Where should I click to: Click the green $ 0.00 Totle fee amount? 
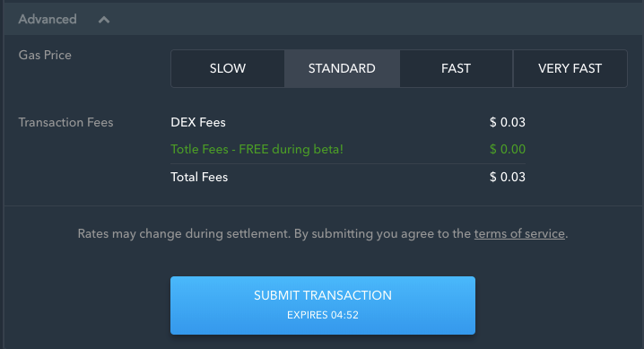(x=508, y=149)
